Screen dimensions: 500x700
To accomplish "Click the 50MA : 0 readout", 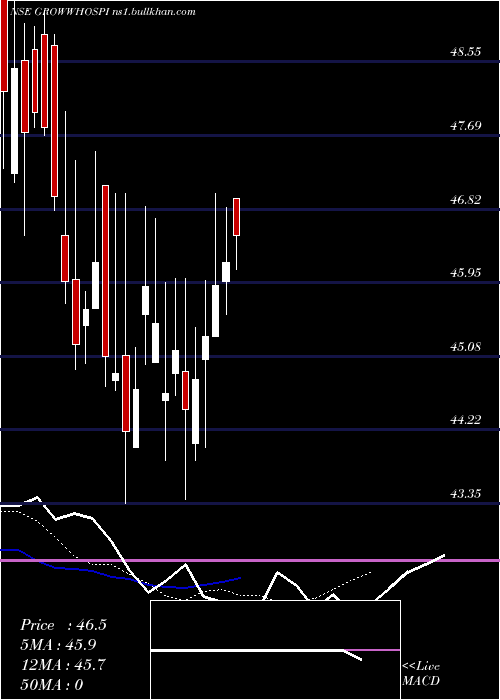I will click(52, 685).
